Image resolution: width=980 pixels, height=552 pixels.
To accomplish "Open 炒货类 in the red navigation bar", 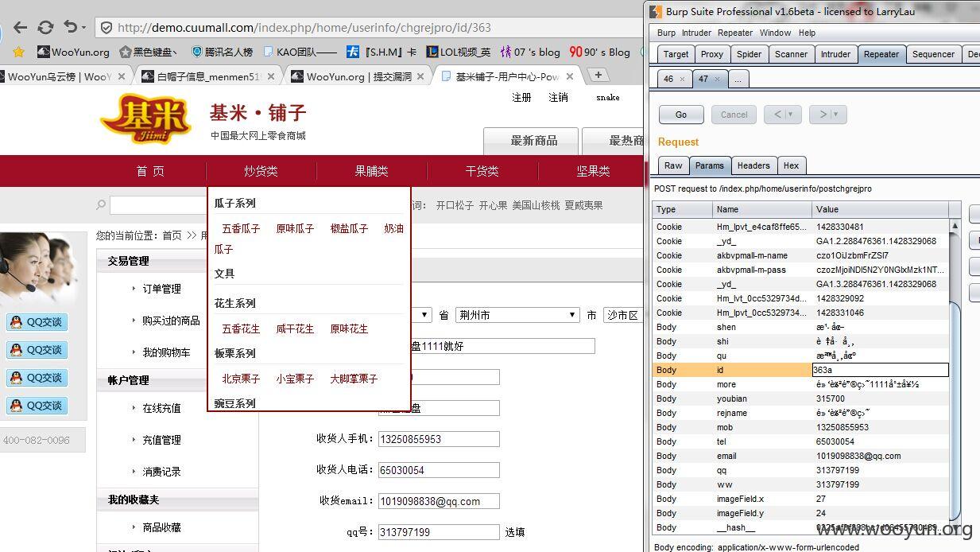I will click(261, 171).
